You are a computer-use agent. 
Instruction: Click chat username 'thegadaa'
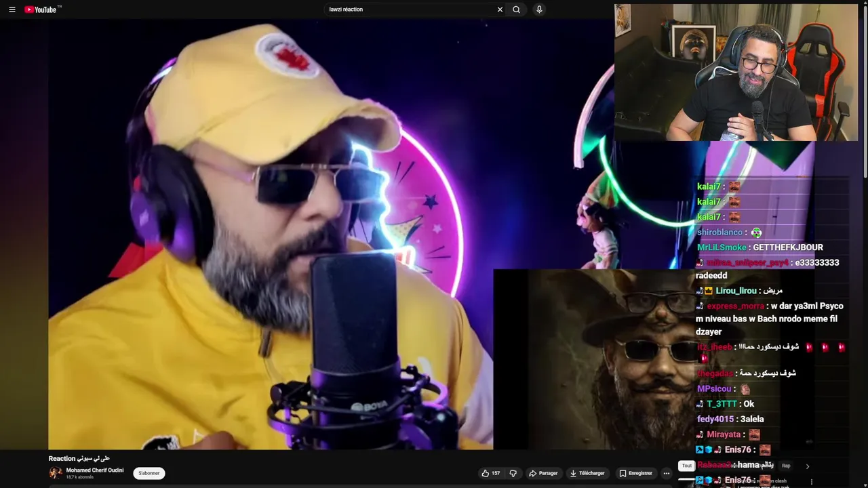(x=715, y=373)
